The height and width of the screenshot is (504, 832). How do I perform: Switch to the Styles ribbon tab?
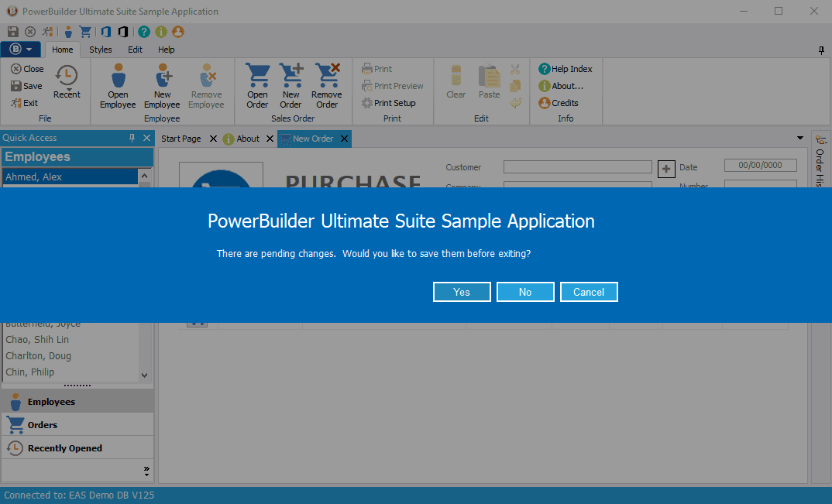click(x=100, y=49)
